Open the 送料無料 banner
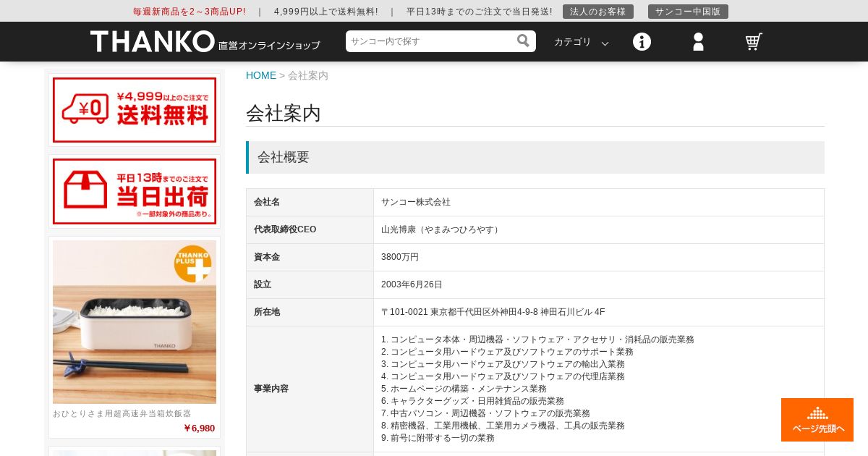 pyautogui.click(x=135, y=110)
